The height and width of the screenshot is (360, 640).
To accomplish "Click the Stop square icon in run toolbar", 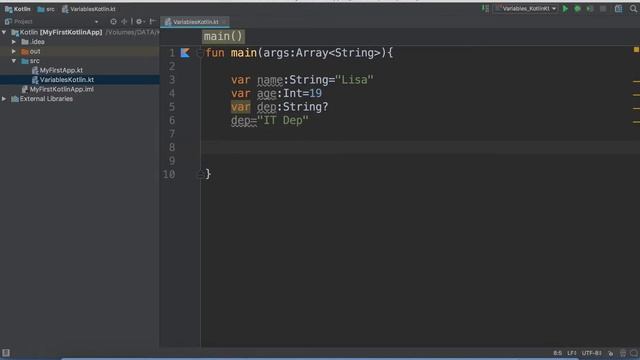I will coord(603,9).
